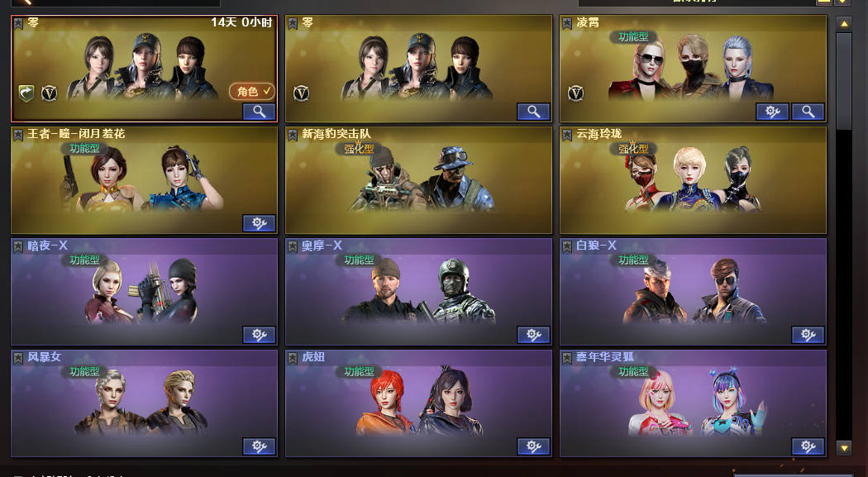868x477 pixels.
Task: Click the vertical scrollbar thumb
Action: pos(844,81)
